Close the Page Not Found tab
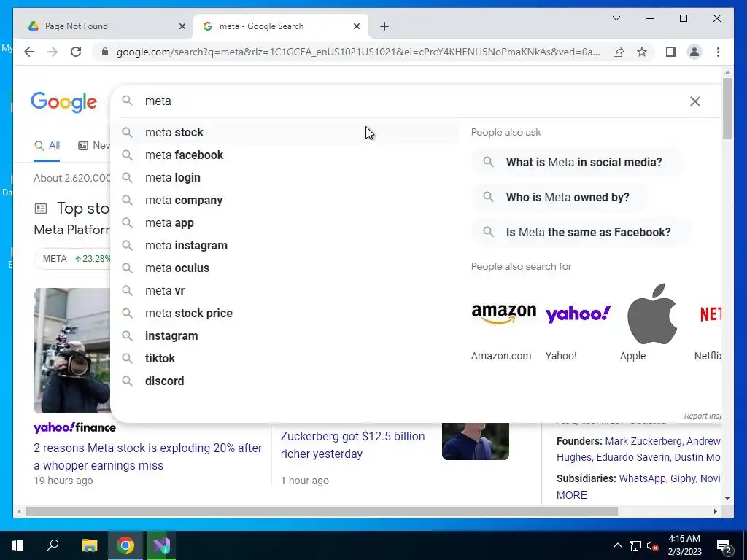The height and width of the screenshot is (560, 747). [x=182, y=26]
